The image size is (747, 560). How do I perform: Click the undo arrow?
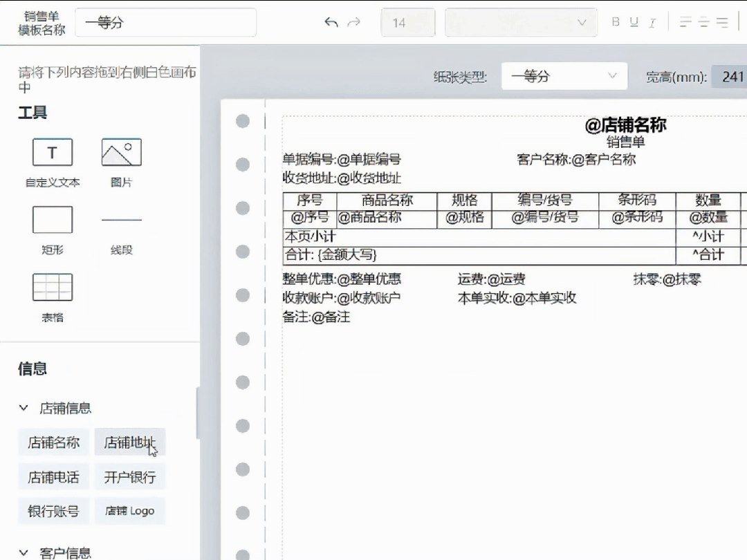coord(331,22)
